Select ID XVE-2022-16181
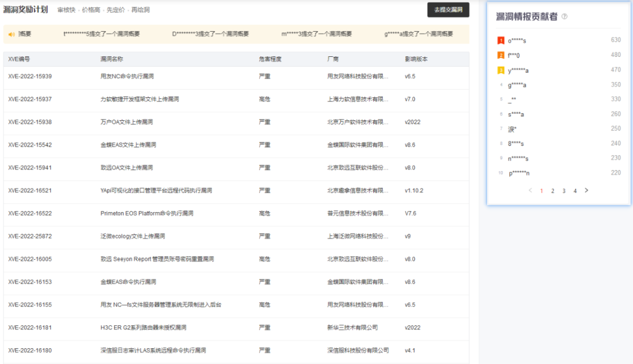633x364 pixels. click(30, 328)
